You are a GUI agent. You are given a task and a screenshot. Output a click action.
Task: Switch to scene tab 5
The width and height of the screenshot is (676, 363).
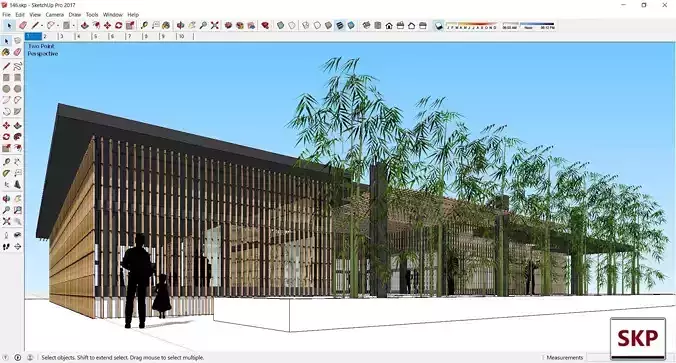[100, 36]
